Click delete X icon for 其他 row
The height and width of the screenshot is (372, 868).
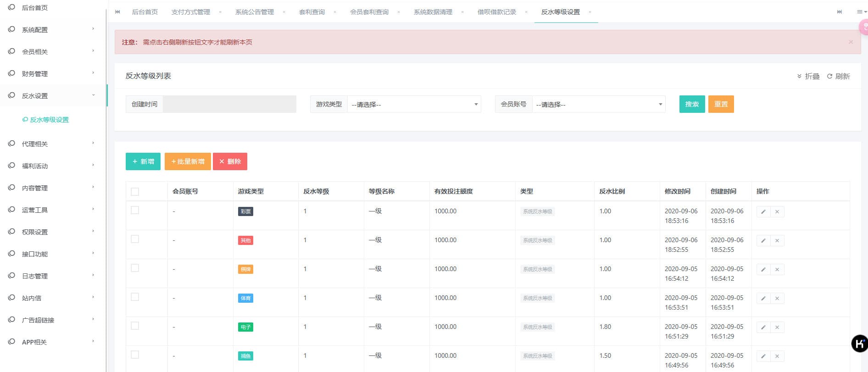(777, 241)
